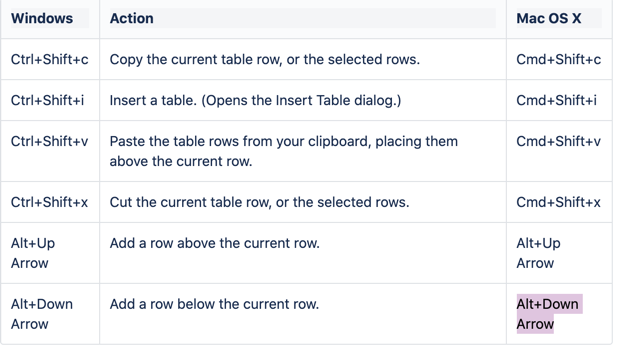The image size is (618, 361).
Task: Select the Ctrl+Shift+c cell
Action: point(50,60)
